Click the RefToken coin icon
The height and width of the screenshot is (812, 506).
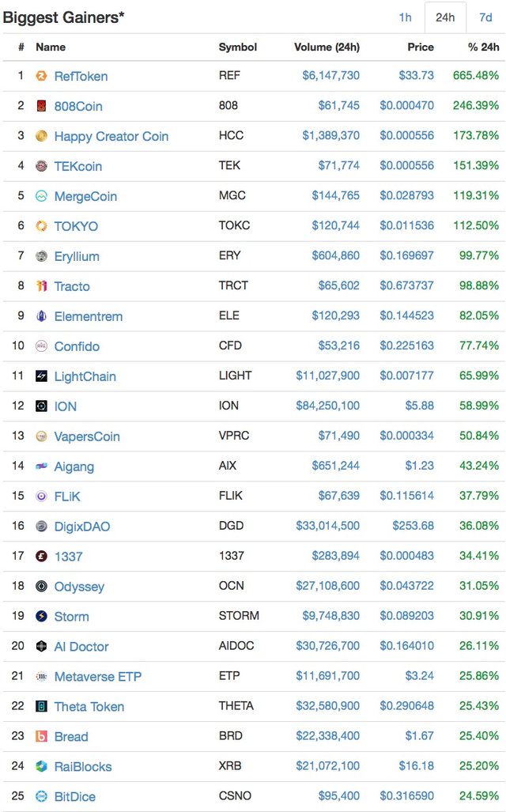tap(42, 76)
